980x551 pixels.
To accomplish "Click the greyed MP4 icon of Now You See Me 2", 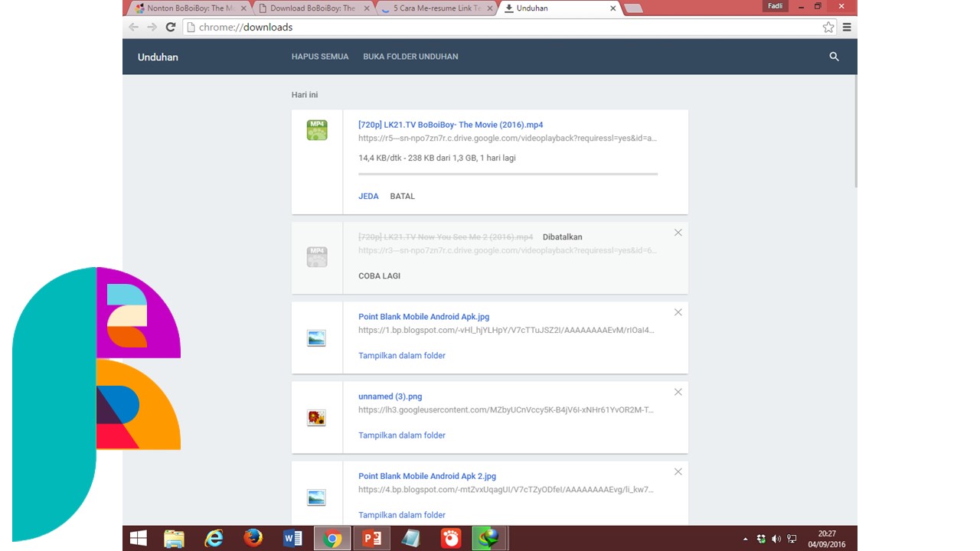I will (x=317, y=256).
